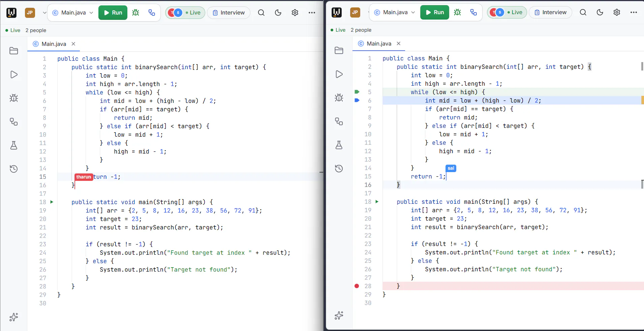The height and width of the screenshot is (331, 644).
Task: Click the green Run button in left window
Action: [x=113, y=12]
